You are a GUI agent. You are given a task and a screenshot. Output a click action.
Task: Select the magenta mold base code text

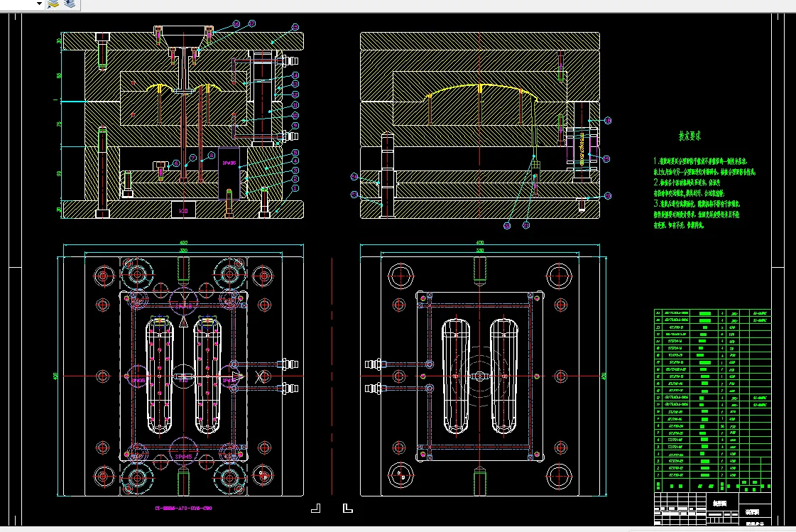pyautogui.click(x=183, y=508)
